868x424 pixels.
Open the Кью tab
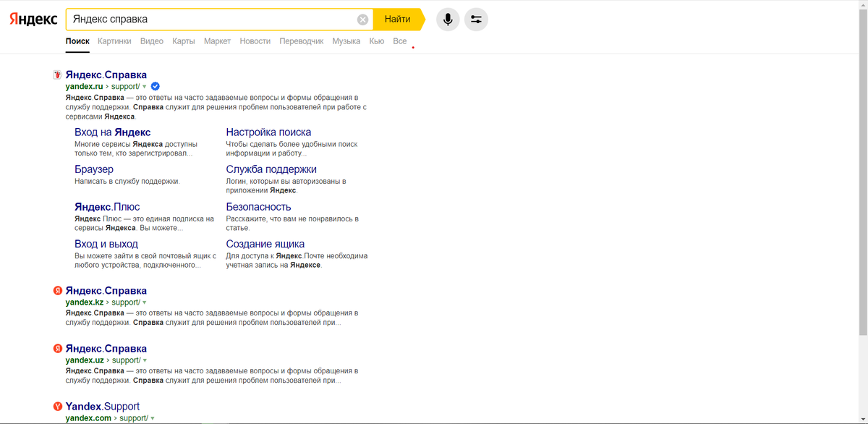coord(377,41)
